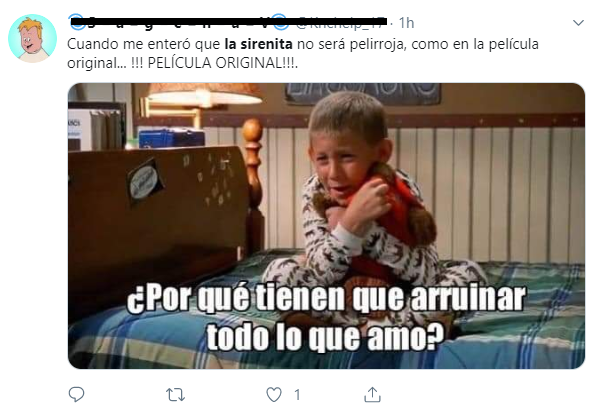Viewport: 591px width, 413px height.
Task: Open the share options upload icon
Action: tap(372, 394)
